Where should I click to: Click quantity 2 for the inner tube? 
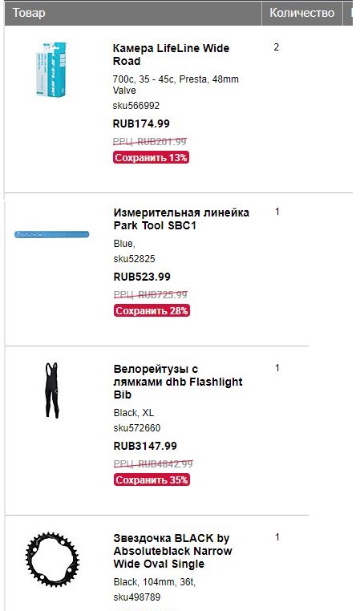tap(277, 47)
